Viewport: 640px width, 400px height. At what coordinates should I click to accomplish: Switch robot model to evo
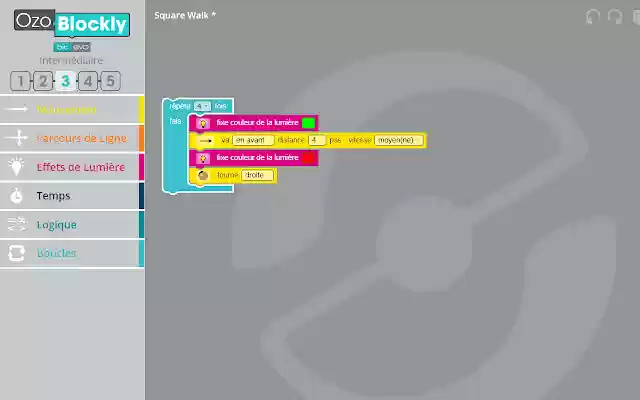click(x=81, y=47)
